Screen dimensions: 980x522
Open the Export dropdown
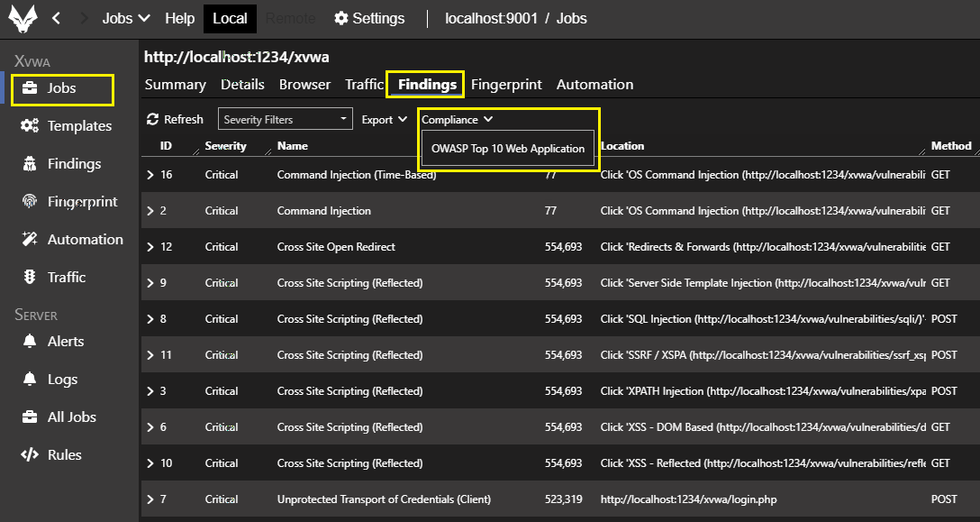[385, 120]
